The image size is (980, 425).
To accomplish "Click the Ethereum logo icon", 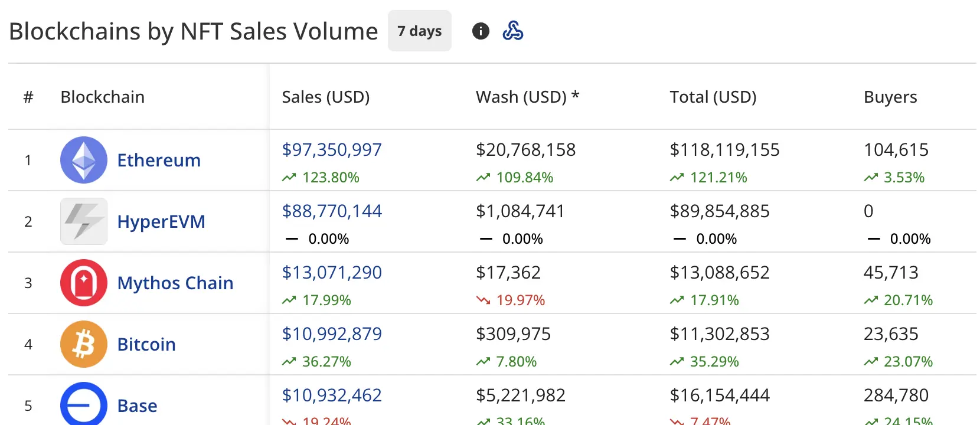I will [x=84, y=160].
